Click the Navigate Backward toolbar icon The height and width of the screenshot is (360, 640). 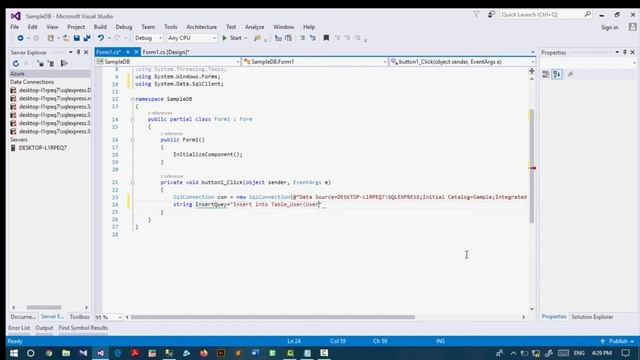pos(20,38)
